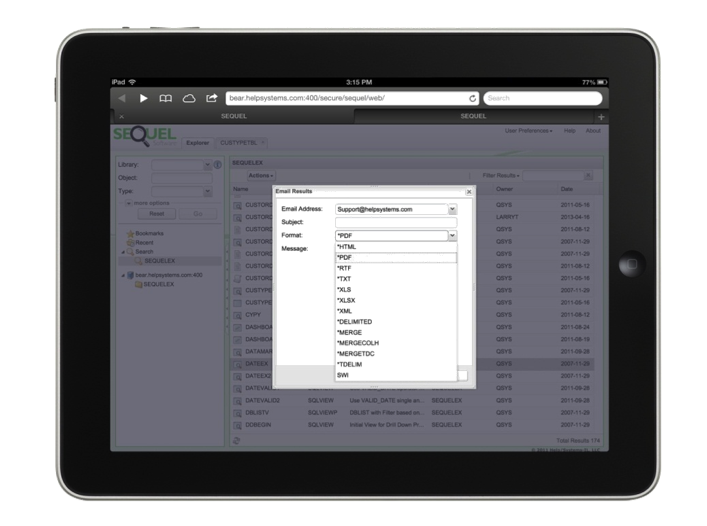The width and height of the screenshot is (707, 526).
Task: Open User Preferences menu
Action: 528,131
